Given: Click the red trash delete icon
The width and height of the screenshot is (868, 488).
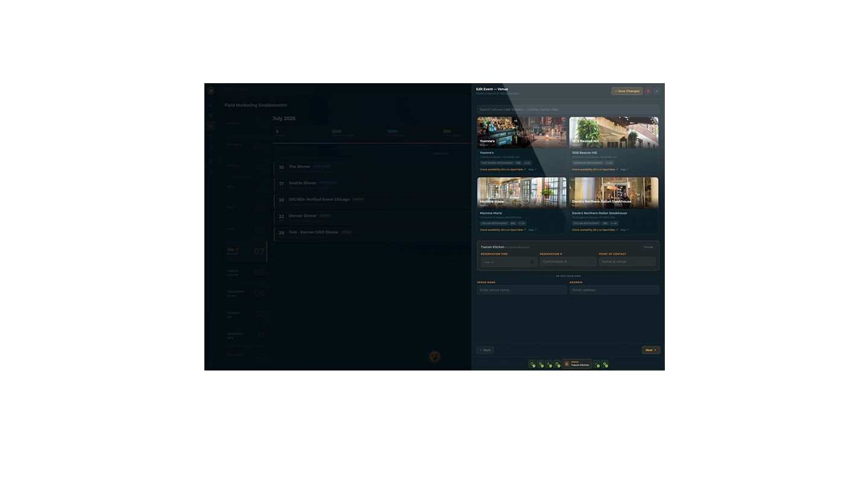Looking at the screenshot, I should (x=648, y=91).
